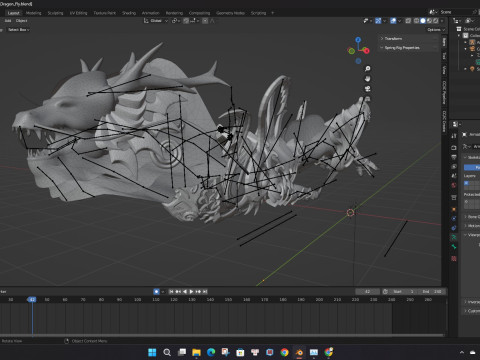Switch to solid viewport shading

tap(423, 21)
